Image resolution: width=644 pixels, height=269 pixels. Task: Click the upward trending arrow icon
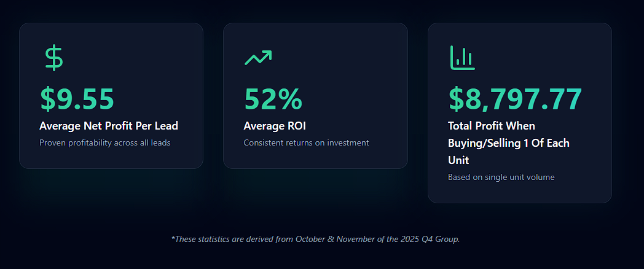tap(258, 58)
